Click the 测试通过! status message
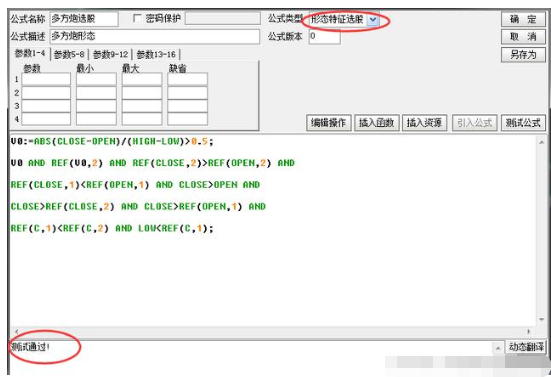The height and width of the screenshot is (377, 551). (30, 347)
